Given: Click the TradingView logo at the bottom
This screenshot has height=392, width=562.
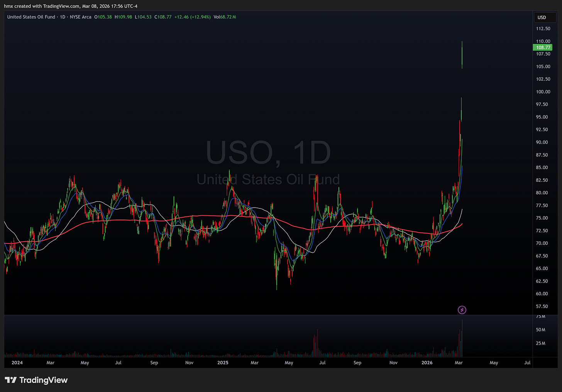Looking at the screenshot, I should [36, 380].
